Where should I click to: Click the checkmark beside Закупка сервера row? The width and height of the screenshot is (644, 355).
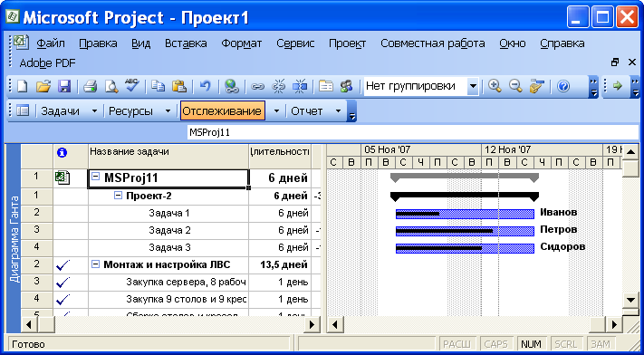[x=62, y=283]
